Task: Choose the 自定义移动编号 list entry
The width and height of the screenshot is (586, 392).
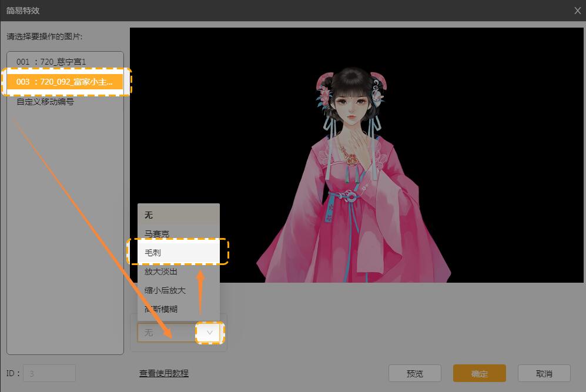Action: click(x=45, y=102)
